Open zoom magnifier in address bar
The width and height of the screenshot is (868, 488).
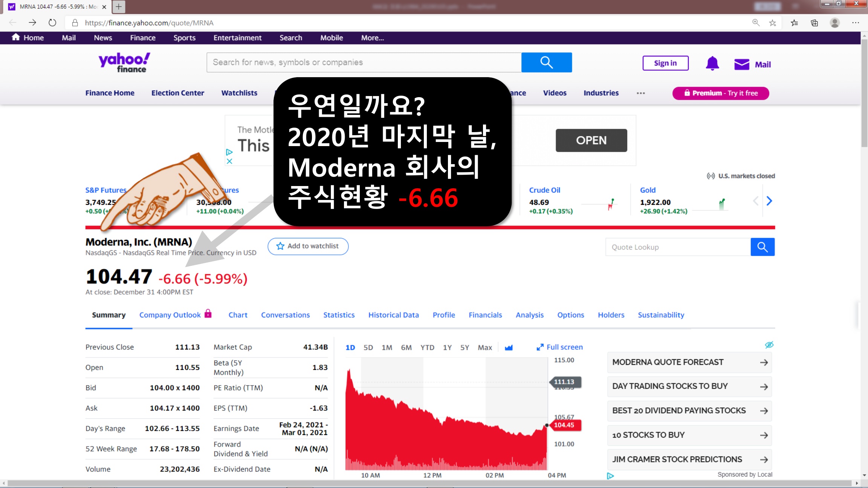(756, 23)
